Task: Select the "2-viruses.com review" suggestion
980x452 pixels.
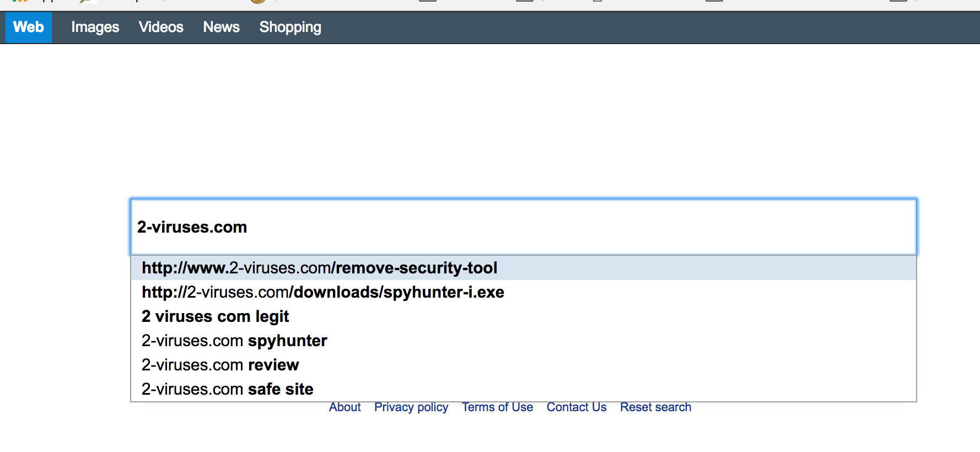Action: 220,365
